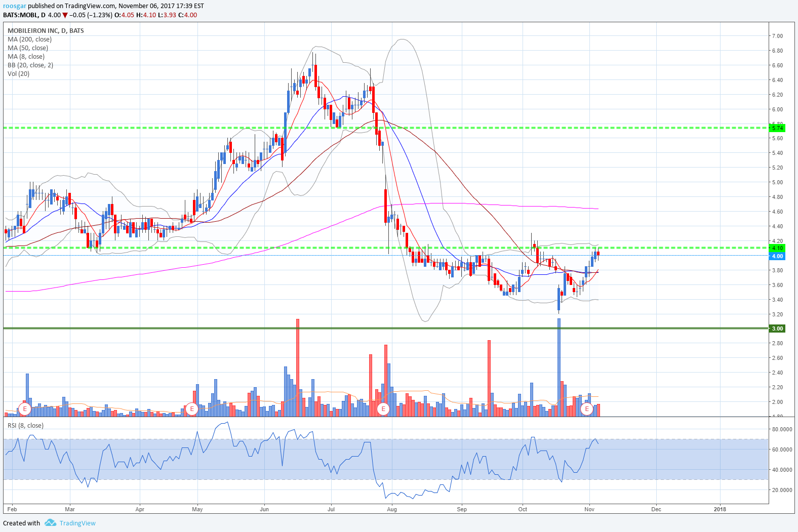Click the February earnings E marker

24,408
